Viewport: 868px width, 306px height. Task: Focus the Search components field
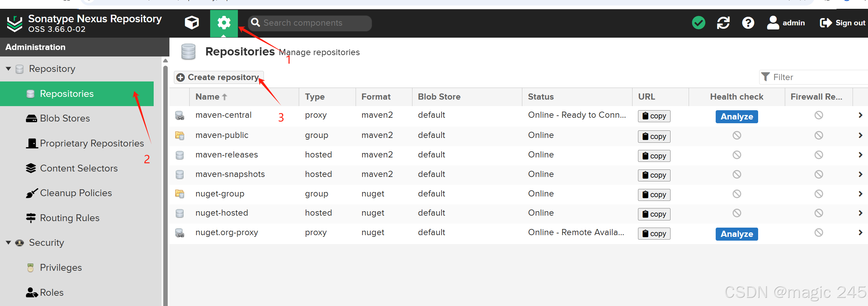[310, 23]
